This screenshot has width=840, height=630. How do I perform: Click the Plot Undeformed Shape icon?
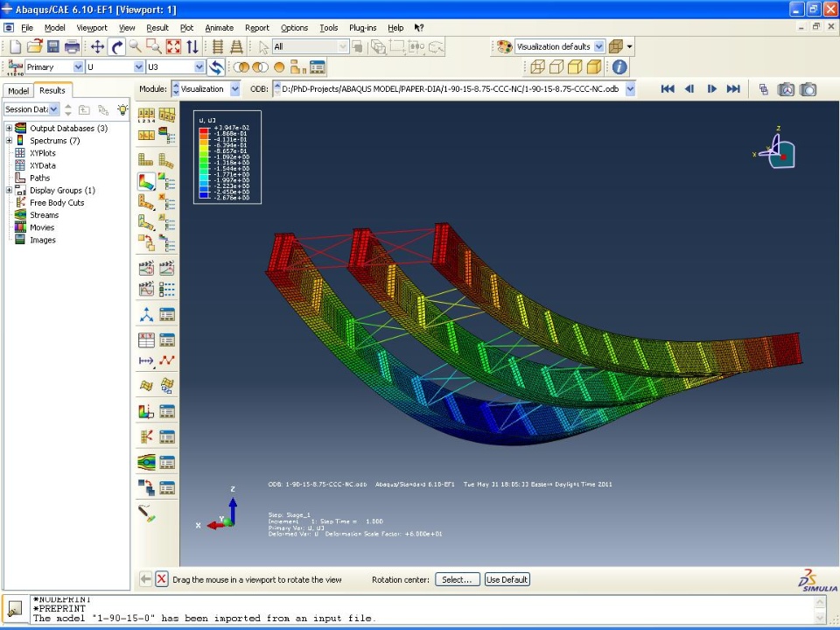tap(146, 159)
